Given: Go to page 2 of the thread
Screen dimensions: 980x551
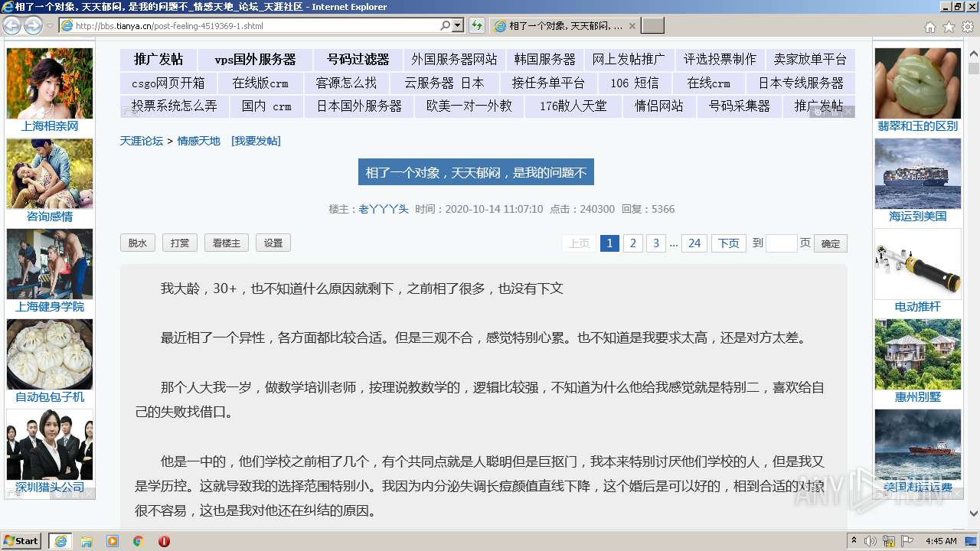Looking at the screenshot, I should (x=632, y=243).
